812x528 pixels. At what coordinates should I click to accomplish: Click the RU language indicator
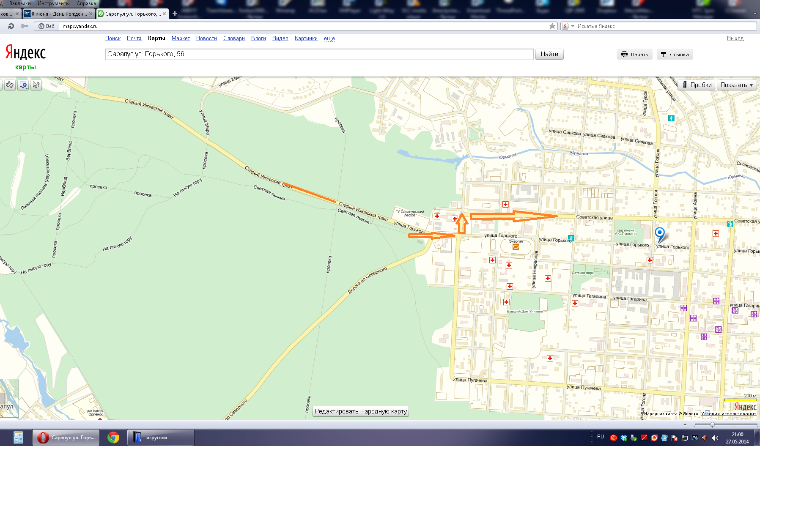(601, 437)
